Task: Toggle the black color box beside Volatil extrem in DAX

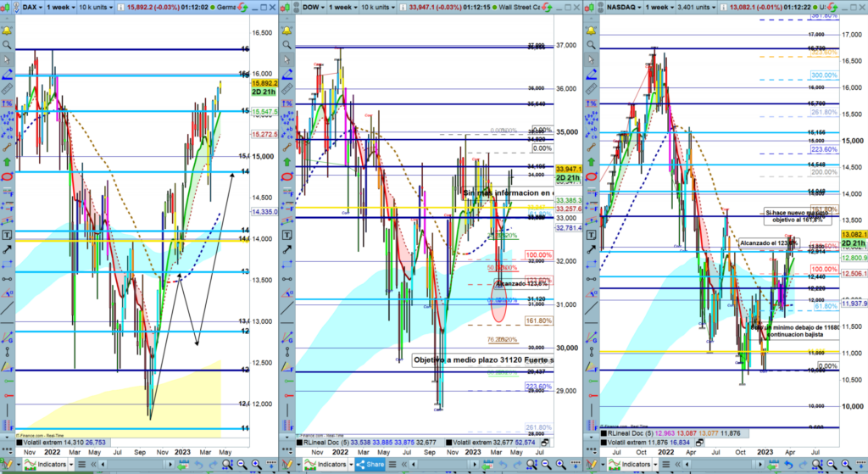Action: pos(20,442)
